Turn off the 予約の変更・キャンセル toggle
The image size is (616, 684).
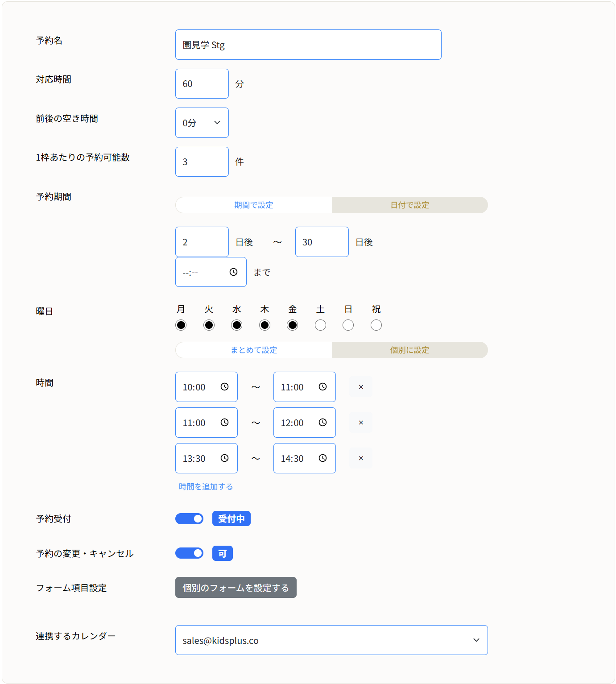pos(189,553)
